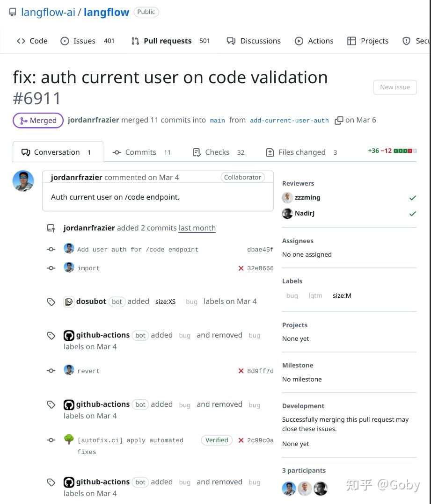Click the copy branch name icon
Screen dimensions: 431x504
[339, 121]
